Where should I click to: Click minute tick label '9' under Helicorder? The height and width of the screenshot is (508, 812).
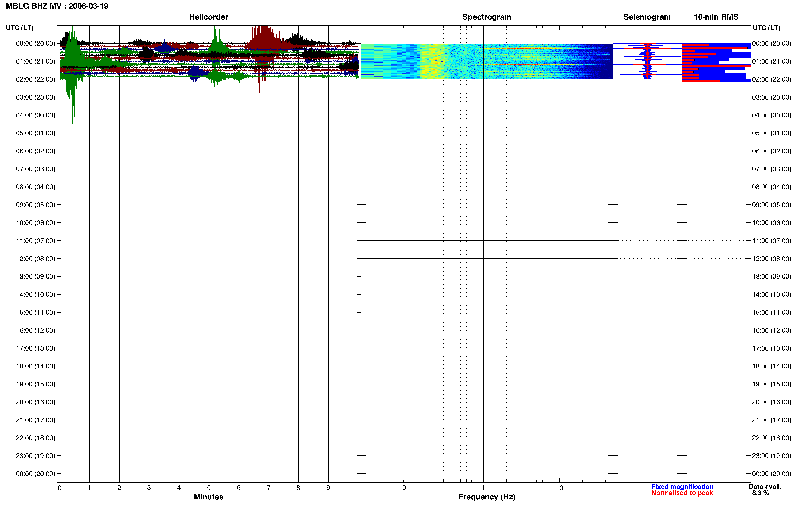pos(328,488)
